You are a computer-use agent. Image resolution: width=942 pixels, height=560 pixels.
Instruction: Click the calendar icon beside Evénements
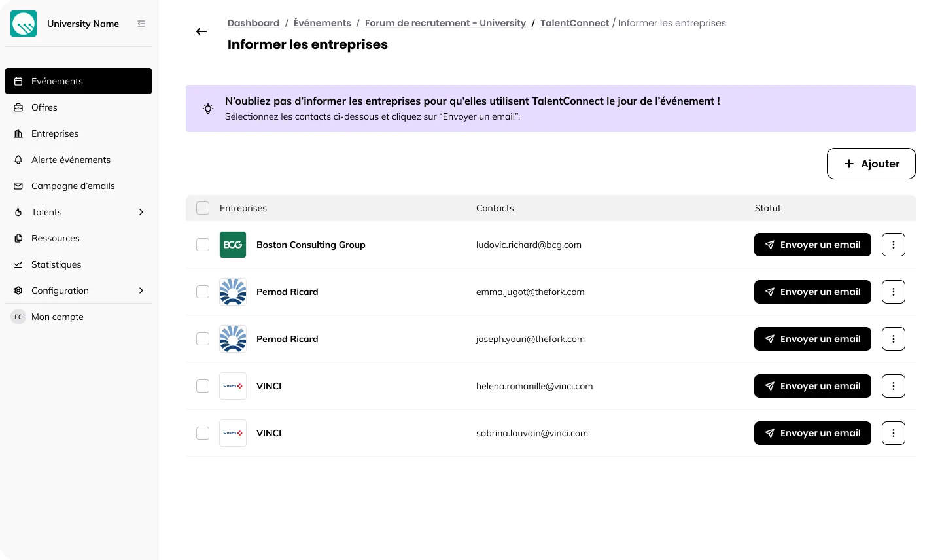pyautogui.click(x=18, y=81)
